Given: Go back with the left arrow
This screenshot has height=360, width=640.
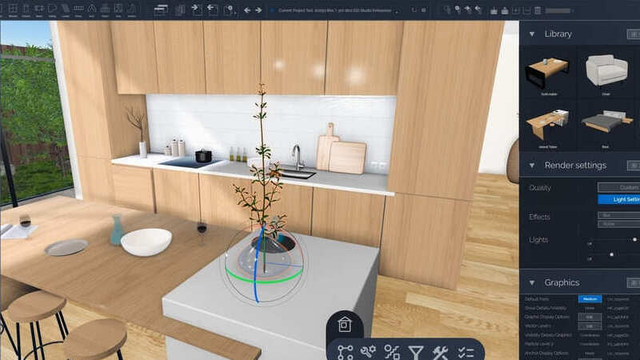Looking at the screenshot, I should click(247, 10).
